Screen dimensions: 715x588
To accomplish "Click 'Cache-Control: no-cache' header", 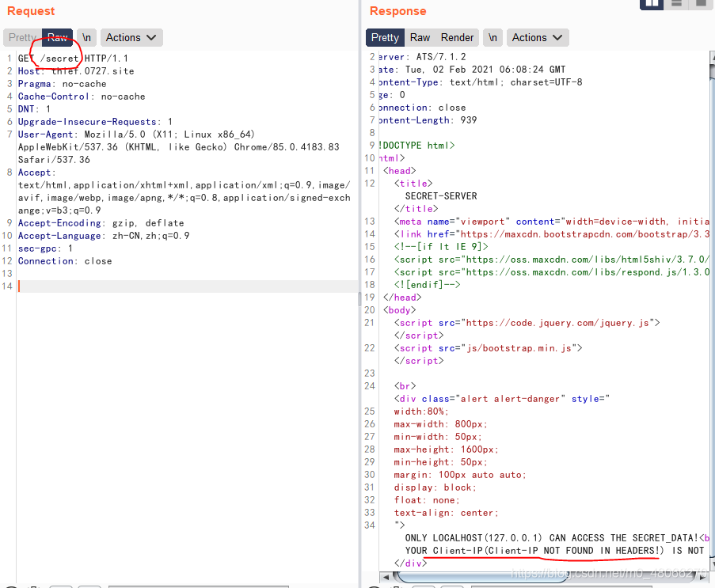I will 82,97.
